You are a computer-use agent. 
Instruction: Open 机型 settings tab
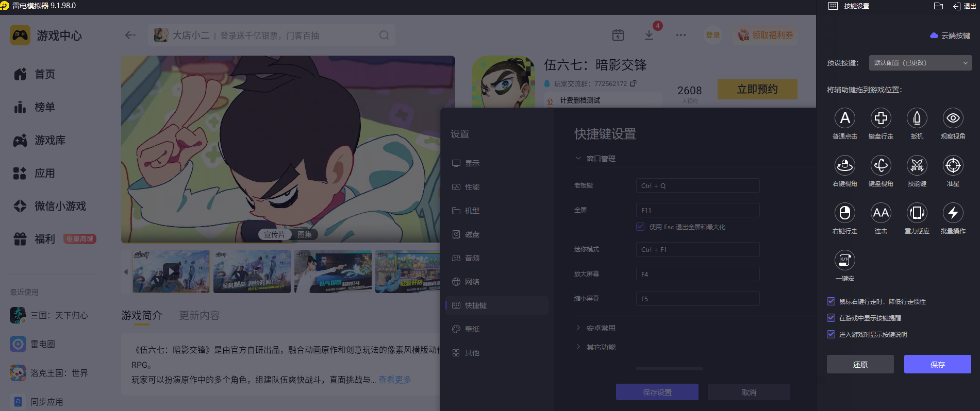pos(497,211)
